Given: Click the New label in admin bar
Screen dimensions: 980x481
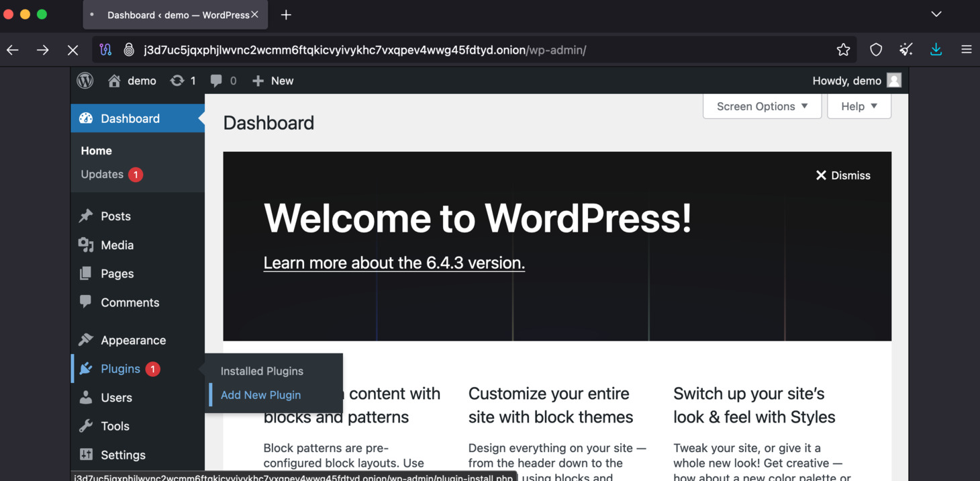Looking at the screenshot, I should (x=282, y=81).
